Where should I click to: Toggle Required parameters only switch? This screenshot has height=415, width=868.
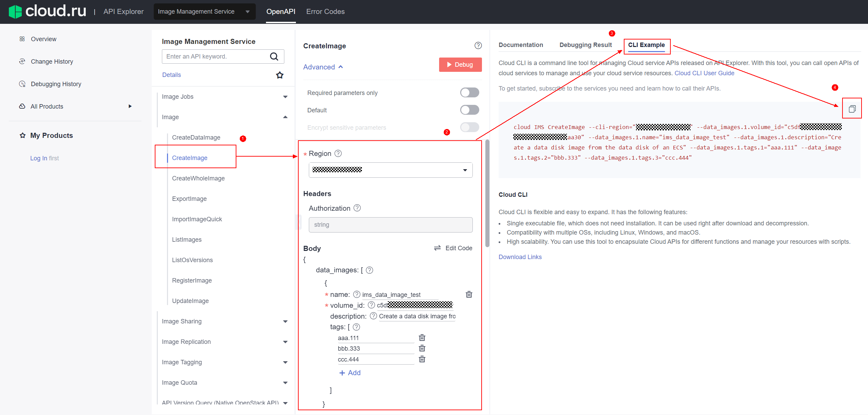pos(469,93)
